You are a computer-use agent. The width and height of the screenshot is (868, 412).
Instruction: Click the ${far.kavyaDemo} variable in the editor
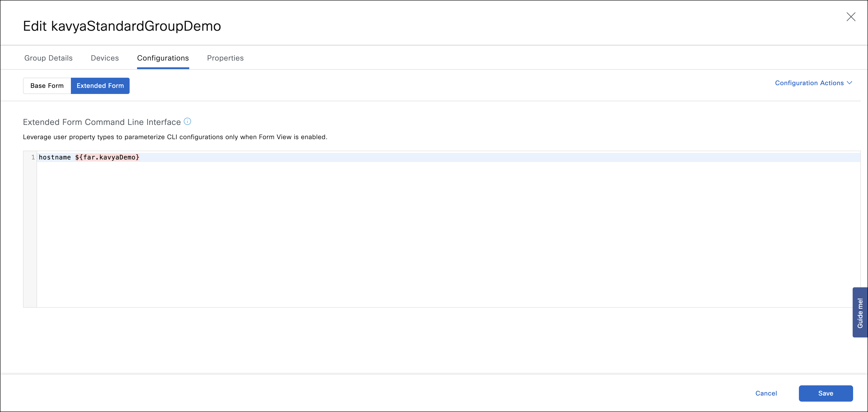(x=107, y=157)
